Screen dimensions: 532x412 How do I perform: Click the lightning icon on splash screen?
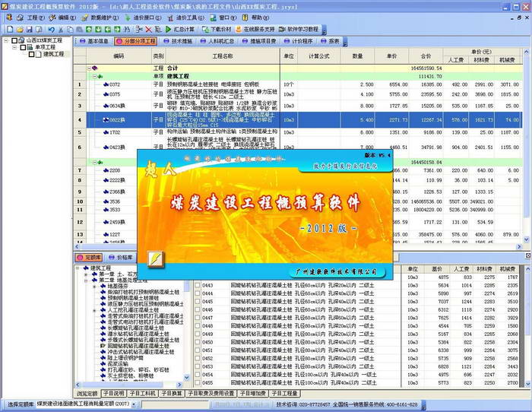[158, 256]
